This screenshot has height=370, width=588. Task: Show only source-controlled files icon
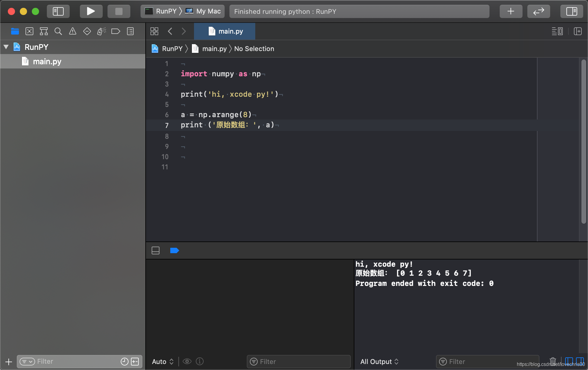pos(135,362)
